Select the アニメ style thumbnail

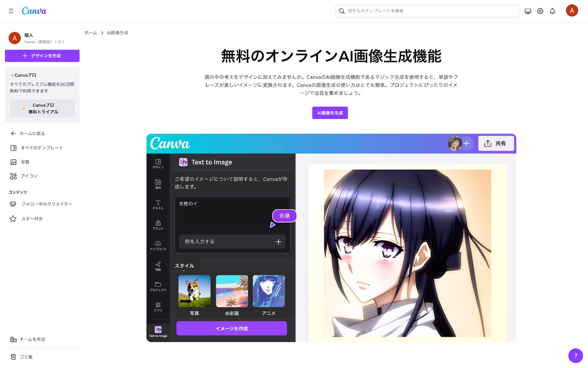pyautogui.click(x=269, y=291)
